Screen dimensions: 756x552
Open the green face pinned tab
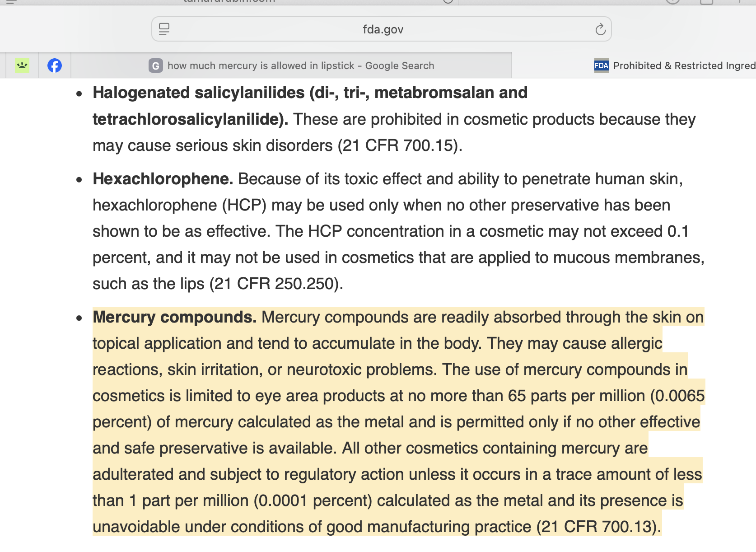point(22,65)
